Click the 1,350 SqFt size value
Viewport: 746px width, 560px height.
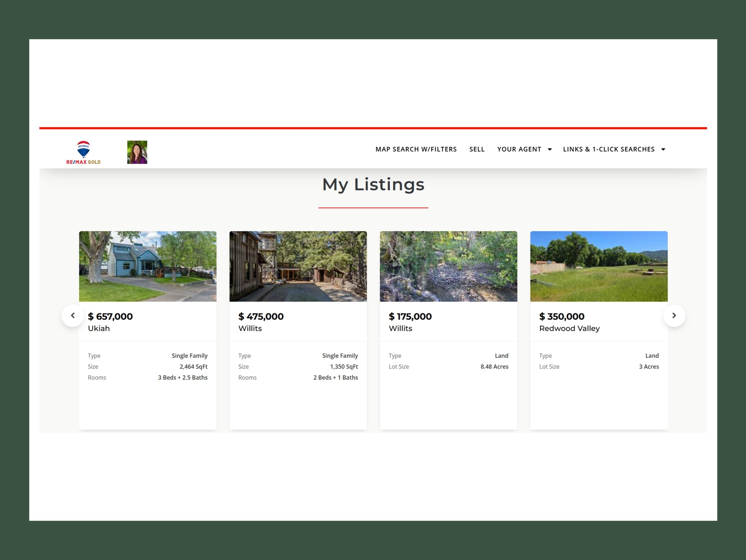pyautogui.click(x=344, y=367)
